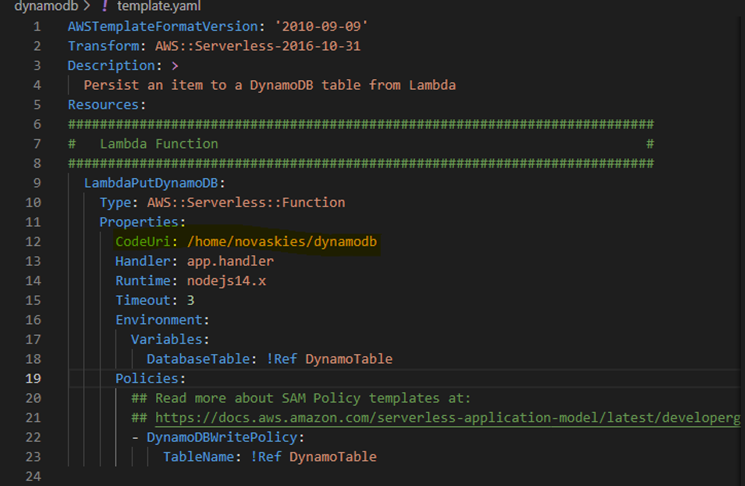Click line number 19 in gutter
Viewport: 745px width, 486px height.
[x=33, y=379]
